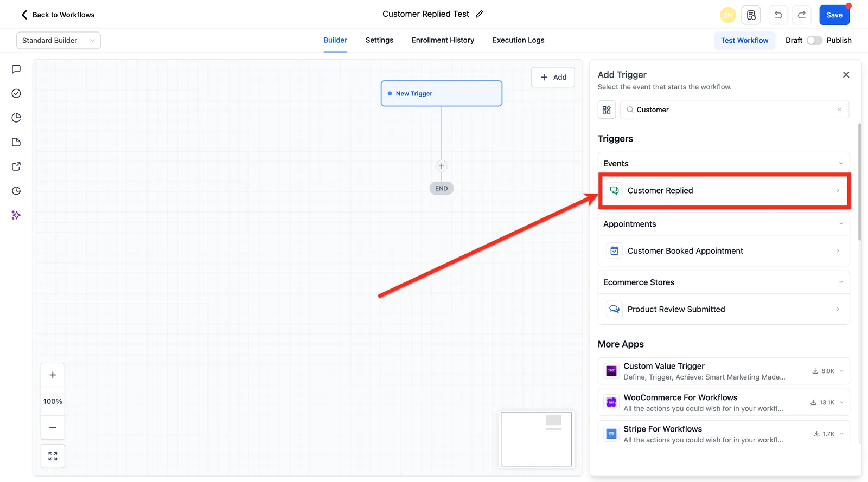
Task: Select the New Trigger node
Action: 442,93
